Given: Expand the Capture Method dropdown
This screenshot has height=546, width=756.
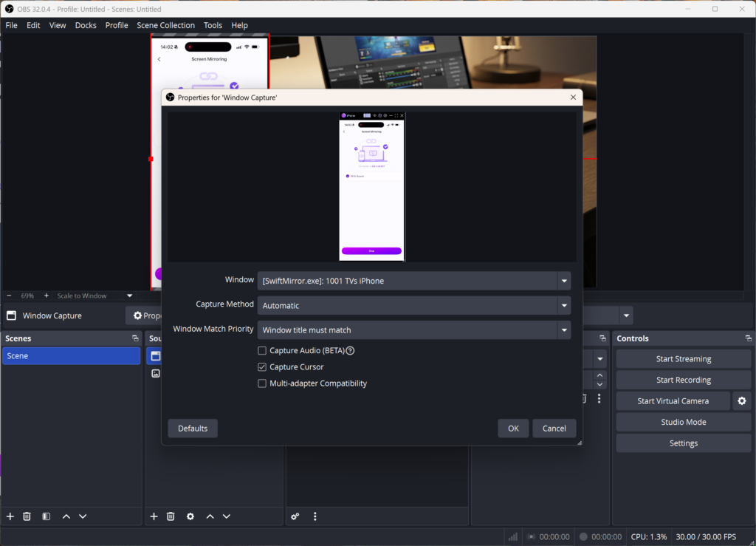Looking at the screenshot, I should (x=413, y=305).
